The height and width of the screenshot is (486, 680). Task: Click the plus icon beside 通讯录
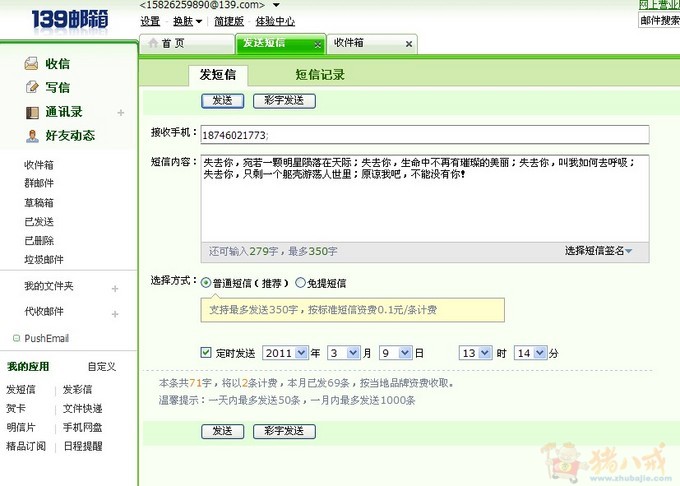[121, 113]
